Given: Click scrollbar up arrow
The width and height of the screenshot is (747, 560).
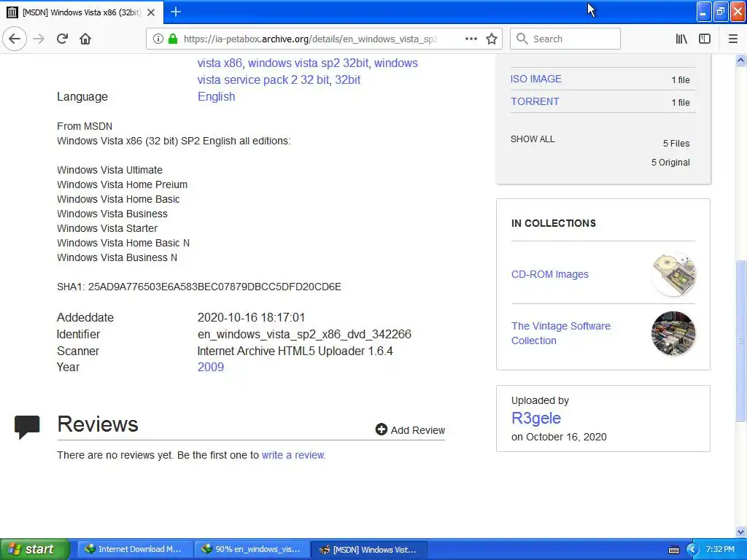Looking at the screenshot, I should (741, 60).
